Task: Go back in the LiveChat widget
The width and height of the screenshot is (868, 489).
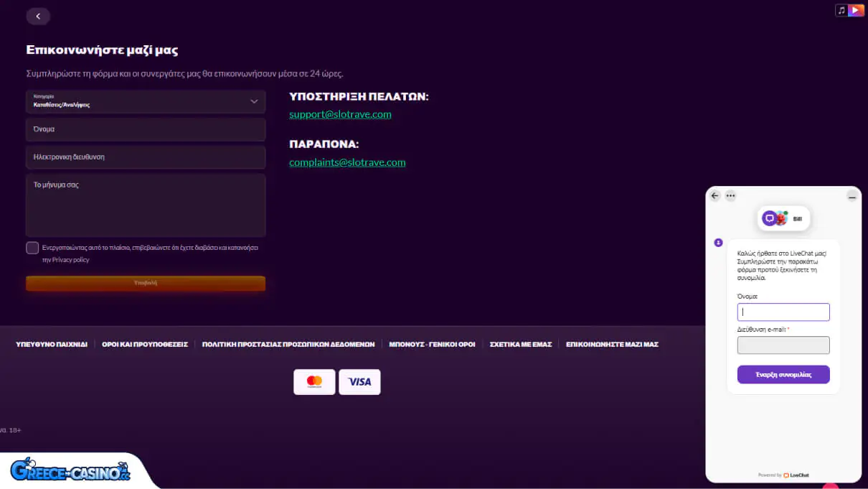Action: tap(714, 195)
